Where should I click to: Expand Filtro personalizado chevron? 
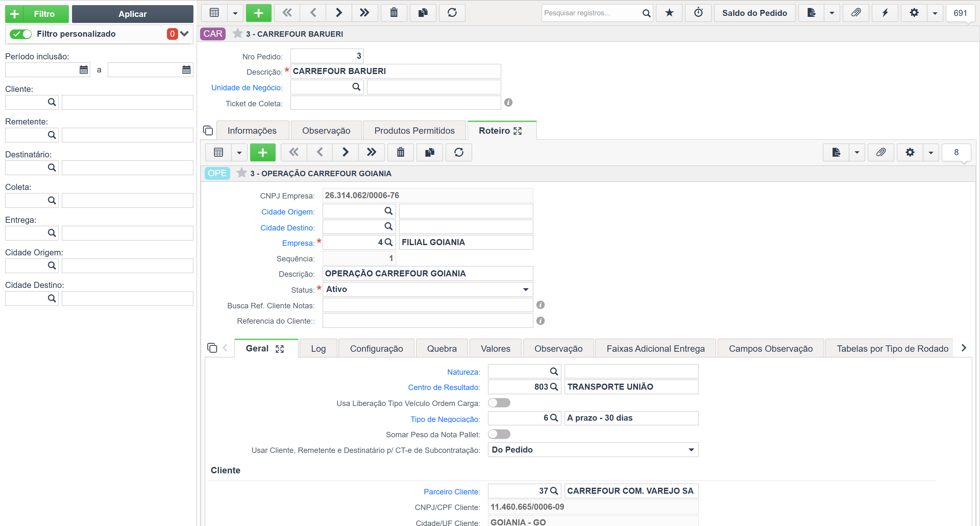(184, 34)
